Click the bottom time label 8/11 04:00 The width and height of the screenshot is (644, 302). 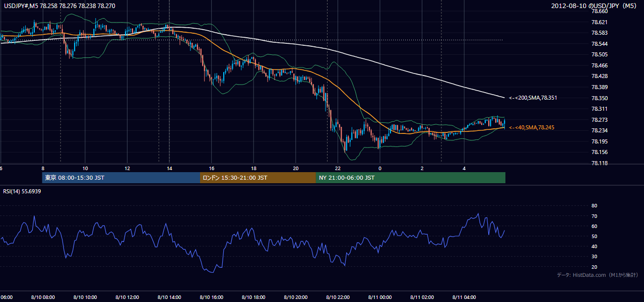click(464, 297)
